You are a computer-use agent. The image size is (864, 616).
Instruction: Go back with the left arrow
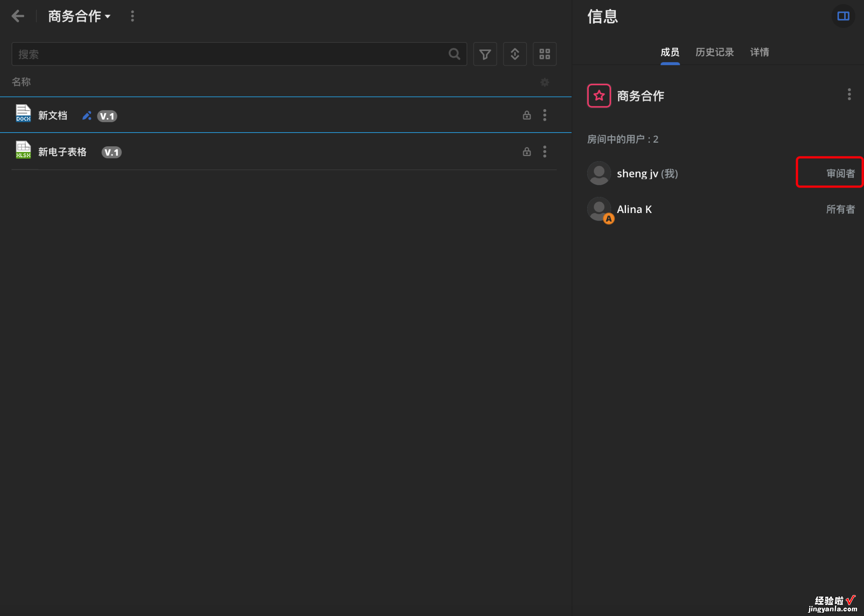click(x=18, y=16)
